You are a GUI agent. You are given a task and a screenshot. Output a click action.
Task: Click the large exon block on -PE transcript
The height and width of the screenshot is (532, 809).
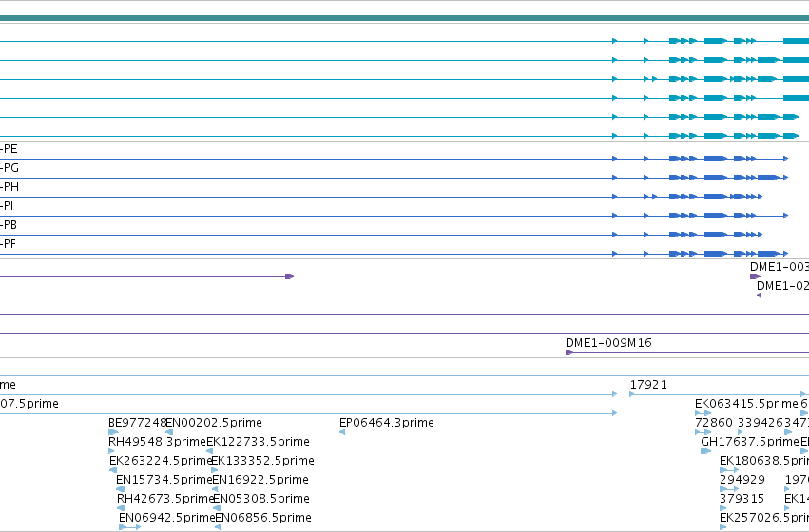(715, 159)
